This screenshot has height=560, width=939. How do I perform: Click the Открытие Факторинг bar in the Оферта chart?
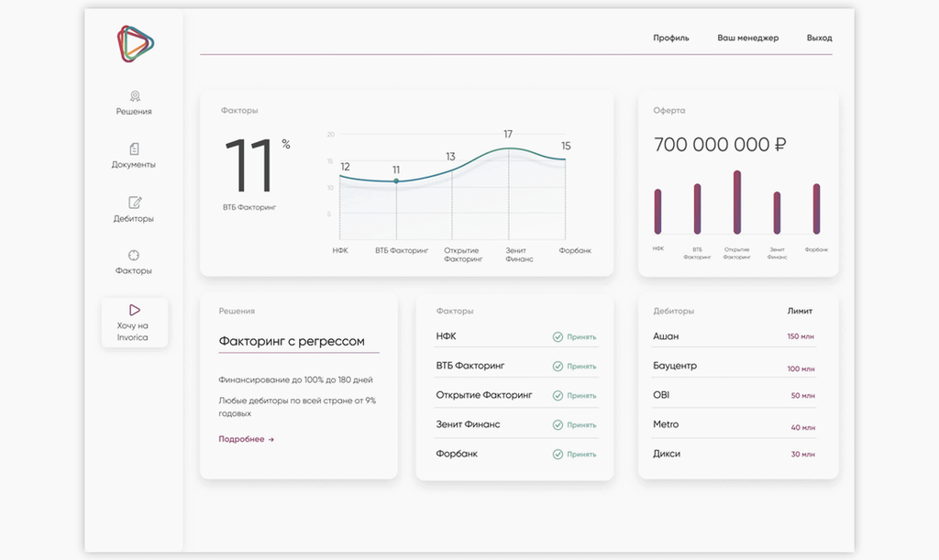[x=737, y=203]
